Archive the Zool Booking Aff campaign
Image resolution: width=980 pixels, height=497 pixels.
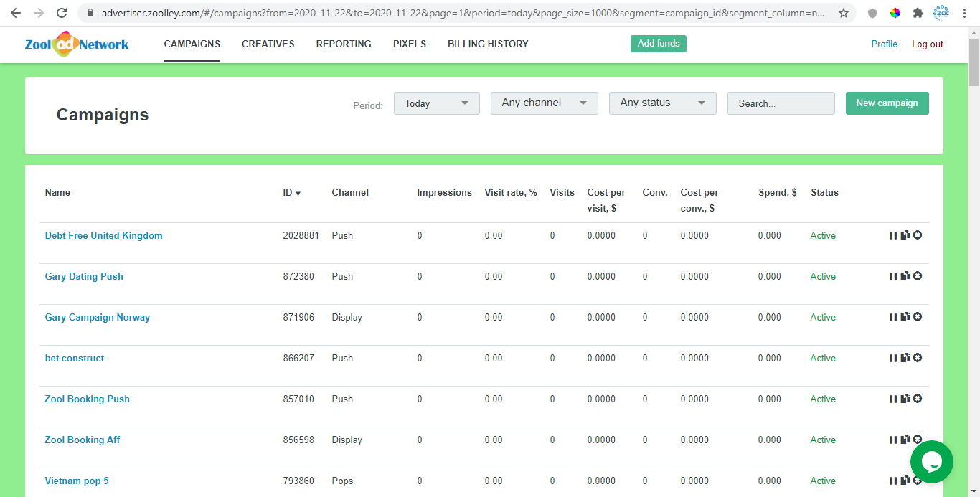pyautogui.click(x=917, y=439)
